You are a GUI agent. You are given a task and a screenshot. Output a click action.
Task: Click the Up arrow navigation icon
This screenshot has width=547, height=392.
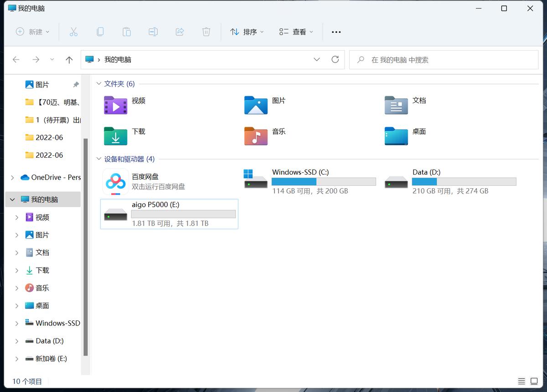pyautogui.click(x=69, y=60)
